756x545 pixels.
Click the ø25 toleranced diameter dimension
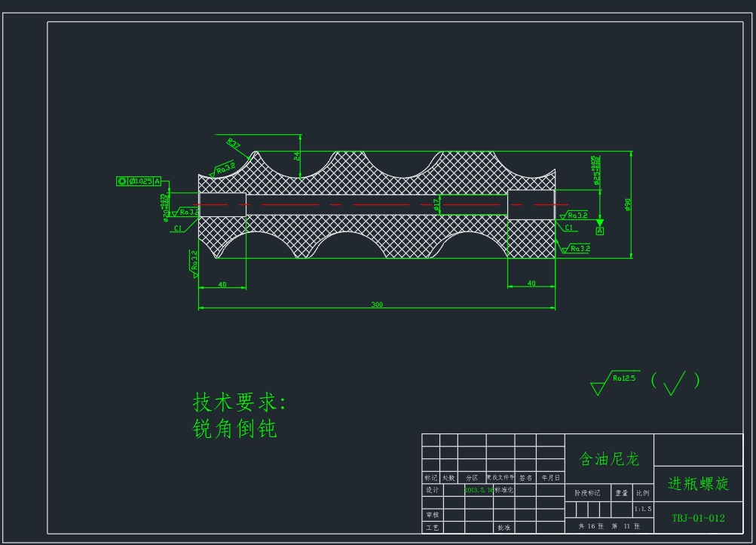click(596, 170)
